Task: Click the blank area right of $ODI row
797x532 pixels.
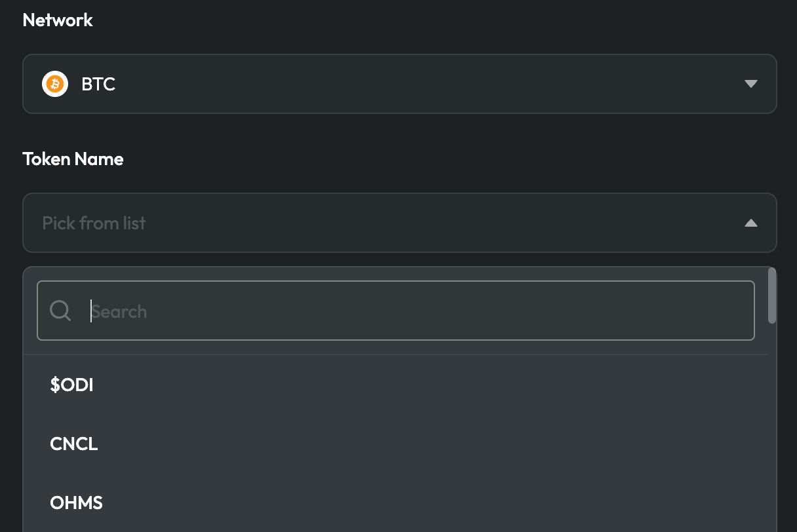Action: click(426, 385)
